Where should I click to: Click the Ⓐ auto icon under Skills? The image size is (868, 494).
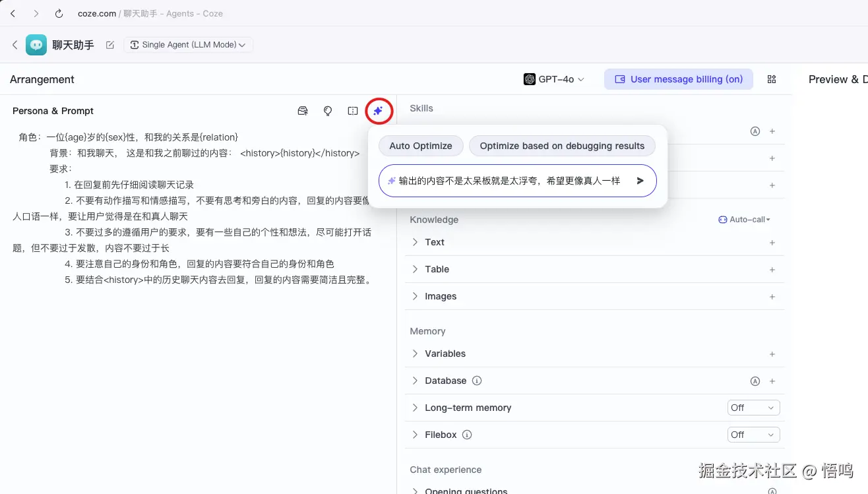point(755,131)
